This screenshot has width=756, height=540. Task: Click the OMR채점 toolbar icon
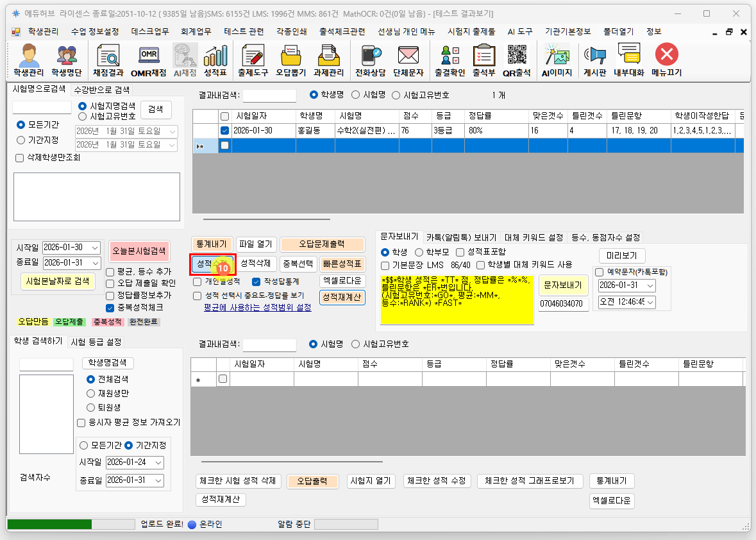[148, 60]
